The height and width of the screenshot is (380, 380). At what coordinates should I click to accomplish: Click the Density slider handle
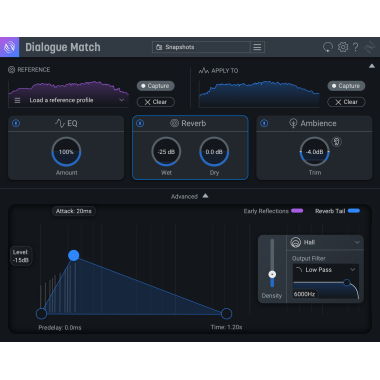[x=272, y=274]
